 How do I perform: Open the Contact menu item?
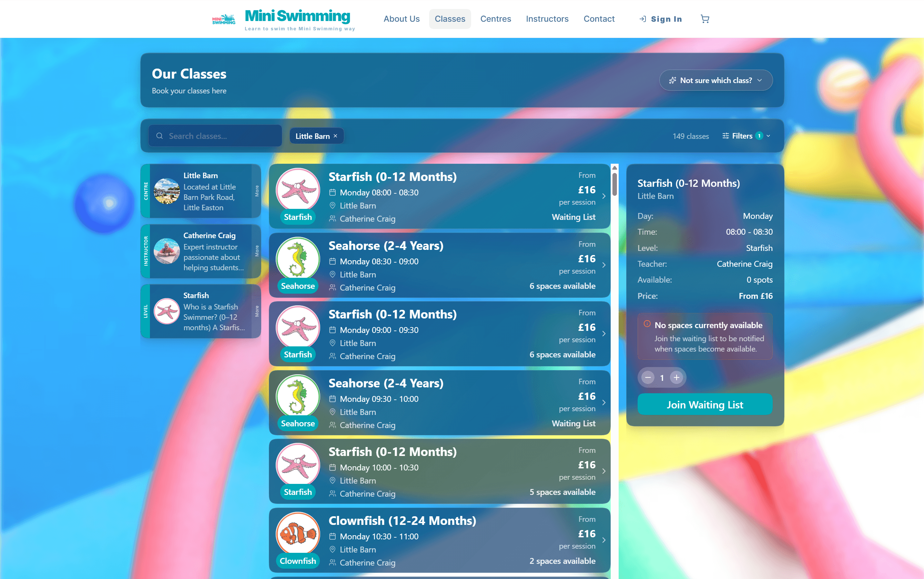(x=599, y=19)
